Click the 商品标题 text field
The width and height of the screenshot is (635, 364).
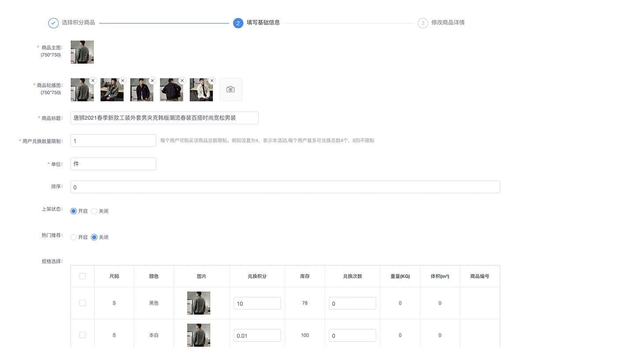click(164, 118)
